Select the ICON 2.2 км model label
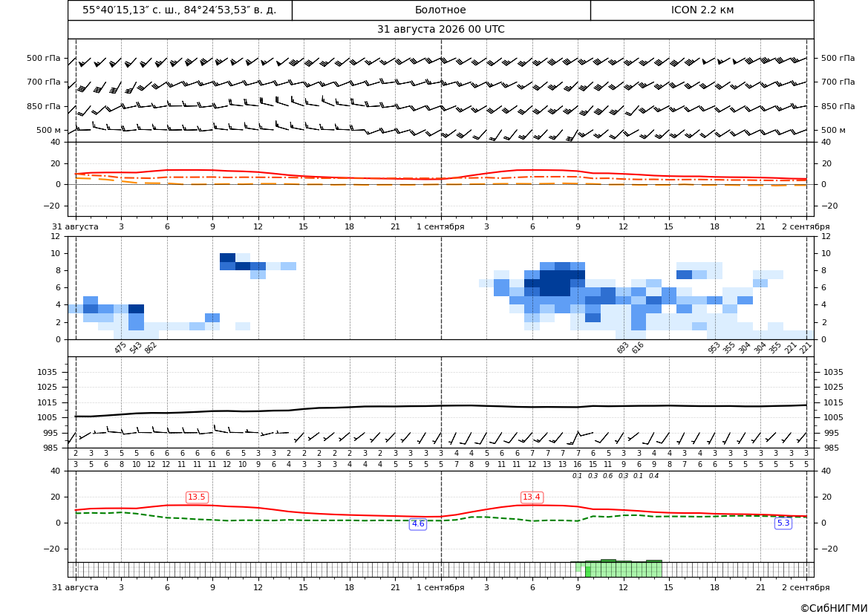The width and height of the screenshot is (868, 614). pos(702,10)
